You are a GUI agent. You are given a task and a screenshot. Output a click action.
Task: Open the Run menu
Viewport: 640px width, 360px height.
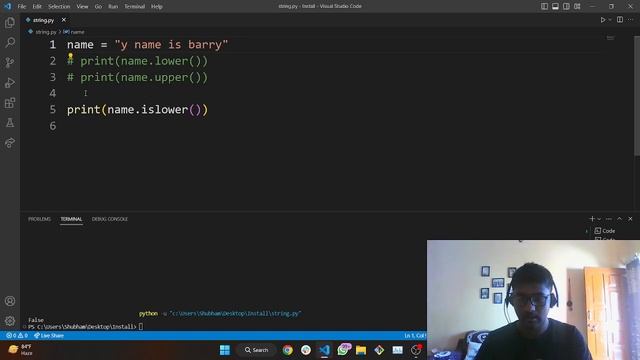113,6
